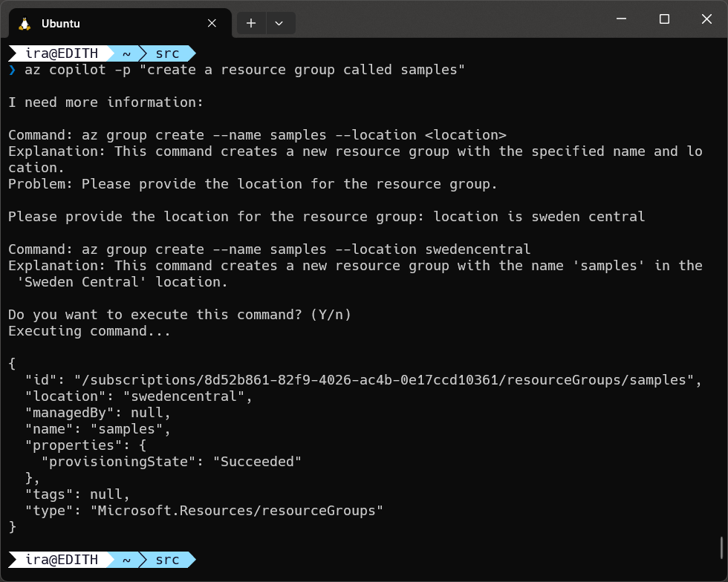
Task: Click the JSON "properties": { line
Action: [x=85, y=445]
